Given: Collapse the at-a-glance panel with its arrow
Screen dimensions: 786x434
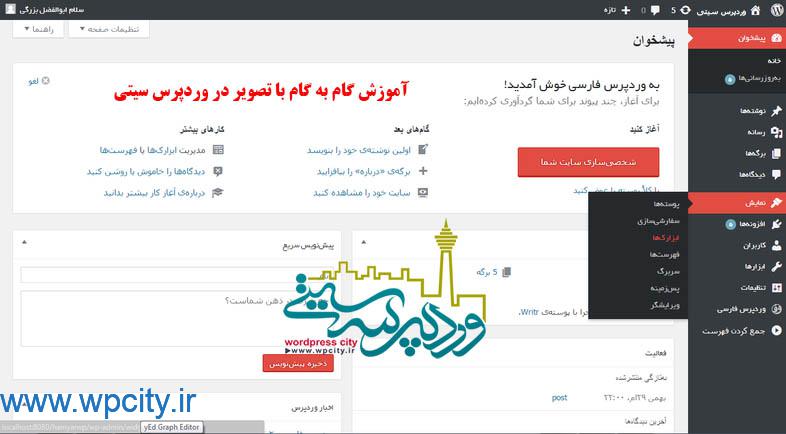Looking at the screenshot, I should (364, 242).
